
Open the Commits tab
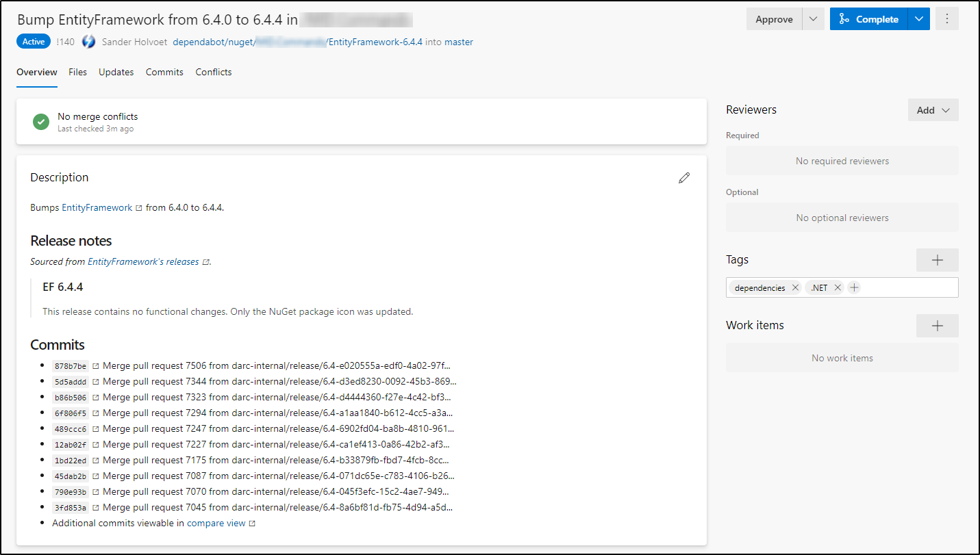coord(164,72)
